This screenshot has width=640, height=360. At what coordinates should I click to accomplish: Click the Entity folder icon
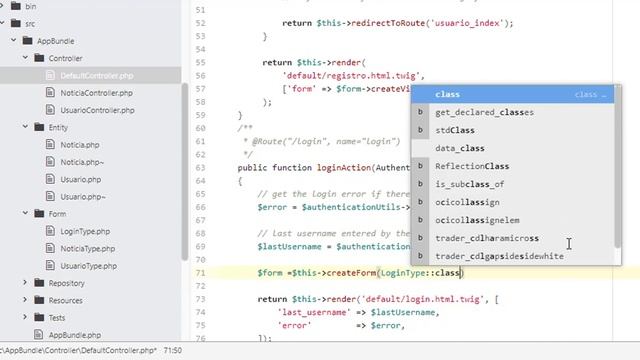pyautogui.click(x=39, y=127)
